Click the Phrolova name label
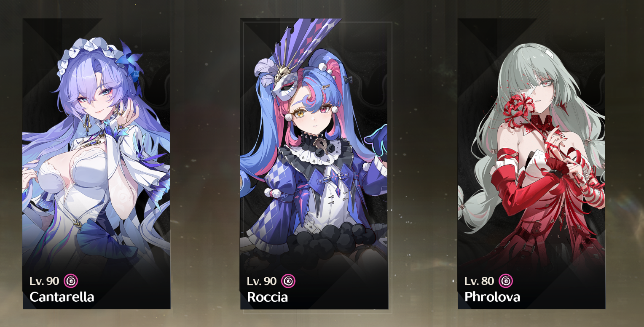 492,297
